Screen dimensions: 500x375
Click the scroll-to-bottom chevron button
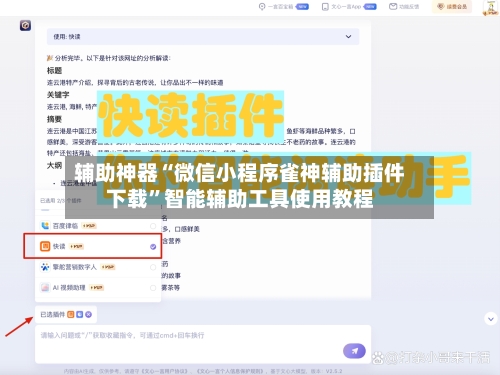click(491, 319)
